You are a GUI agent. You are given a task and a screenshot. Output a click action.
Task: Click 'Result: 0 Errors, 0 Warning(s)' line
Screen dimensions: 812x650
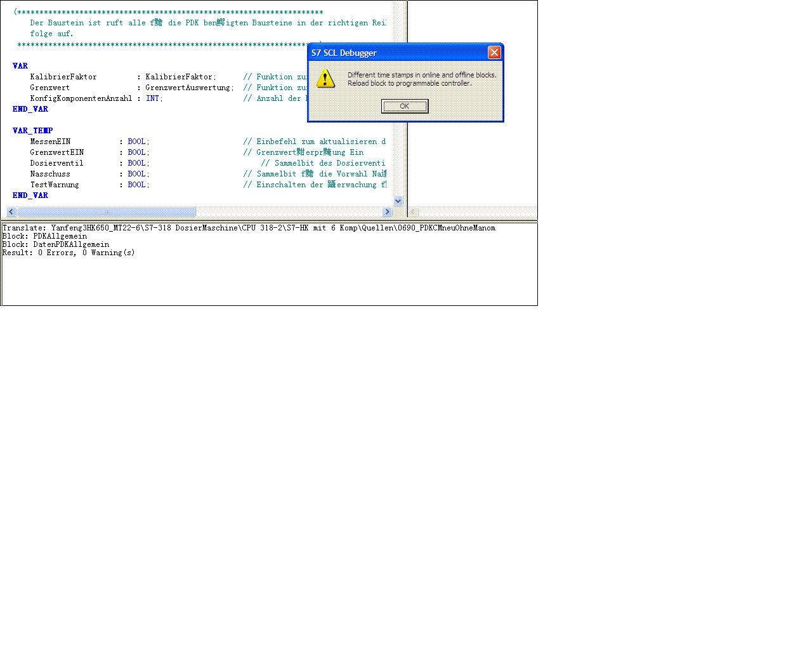pyautogui.click(x=69, y=253)
